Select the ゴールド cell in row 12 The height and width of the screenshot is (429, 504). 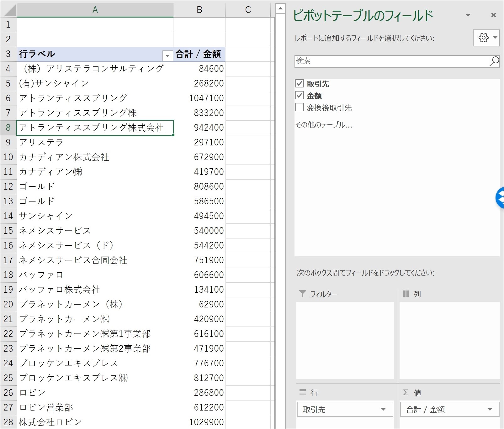point(95,186)
